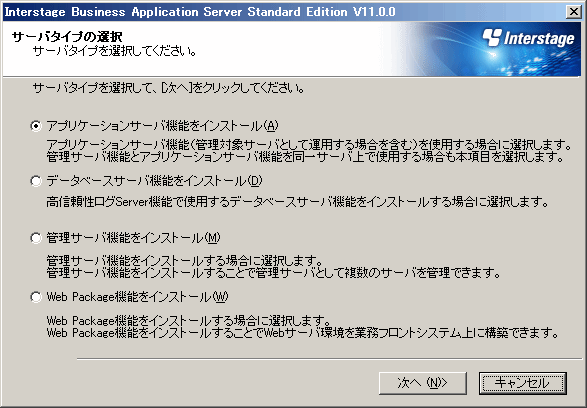Enable the Web Package機能をインストール(W) radio option
Image resolution: width=587 pixels, height=408 pixels.
36,297
